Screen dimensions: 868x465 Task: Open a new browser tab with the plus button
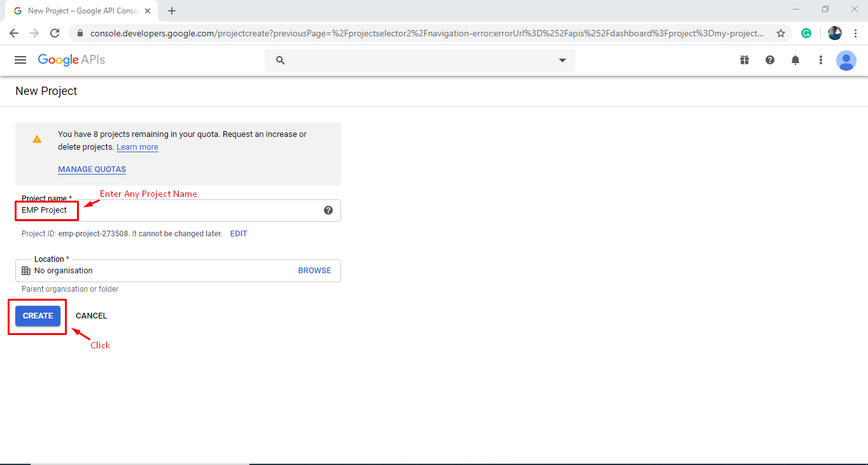pos(172,10)
